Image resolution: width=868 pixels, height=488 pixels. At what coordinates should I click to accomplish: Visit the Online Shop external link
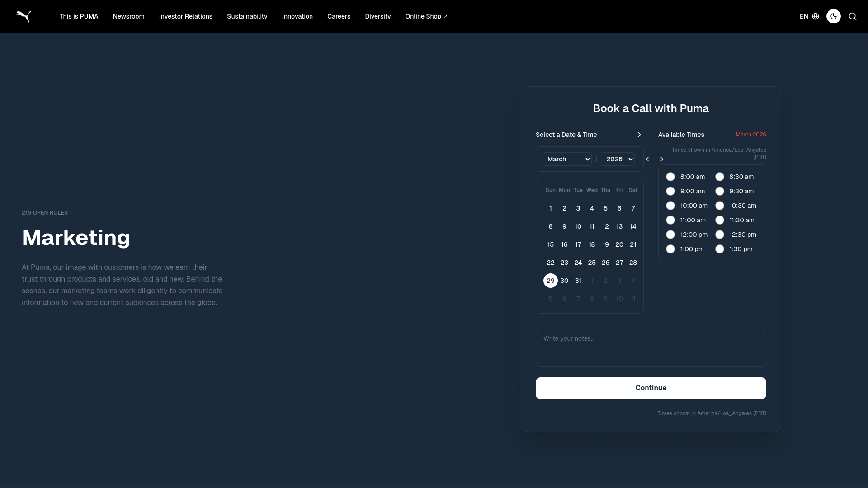[x=426, y=16]
